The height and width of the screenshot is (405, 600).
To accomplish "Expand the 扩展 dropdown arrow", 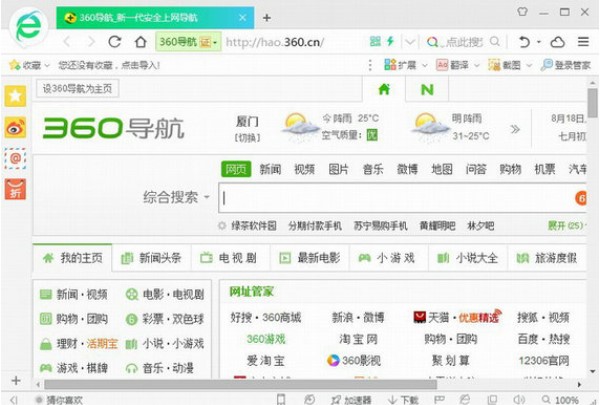I will click(424, 65).
